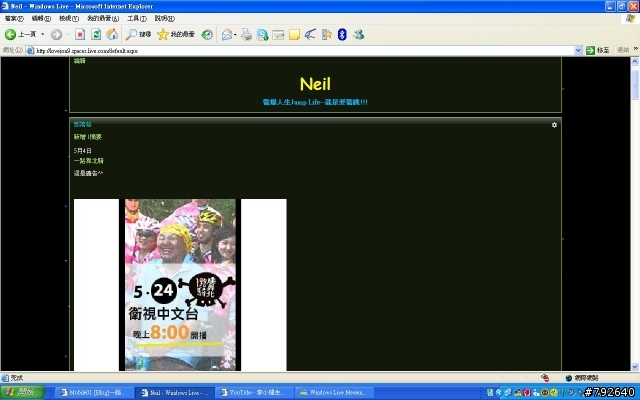640x400 pixels.
Task: Switch to Neil - Windows Live taskbar window
Action: (x=174, y=393)
